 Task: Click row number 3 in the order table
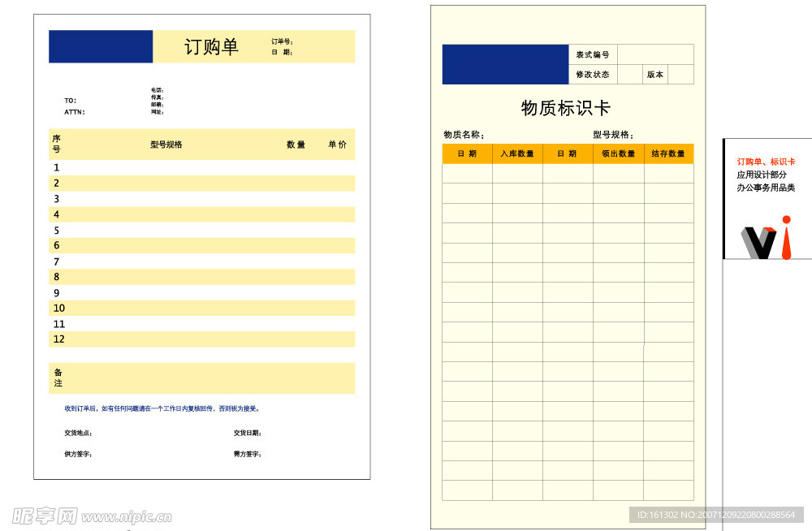[202, 198]
